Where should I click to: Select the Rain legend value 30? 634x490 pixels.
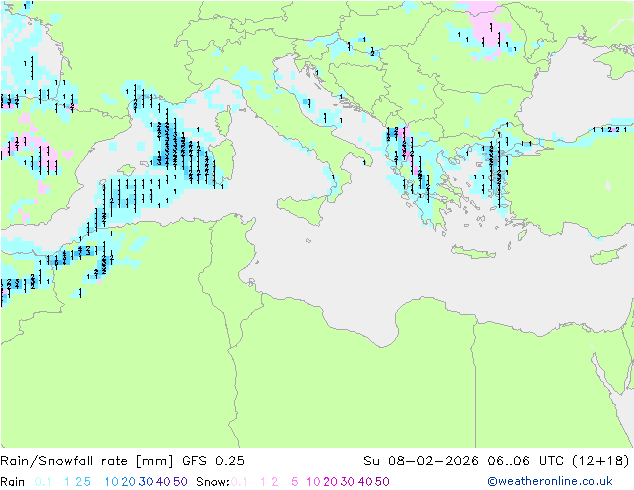(146, 482)
